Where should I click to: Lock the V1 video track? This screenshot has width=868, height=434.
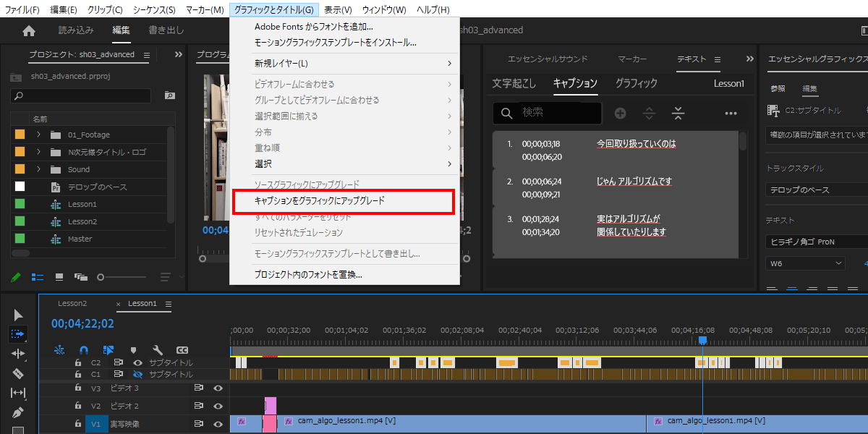[78, 424]
